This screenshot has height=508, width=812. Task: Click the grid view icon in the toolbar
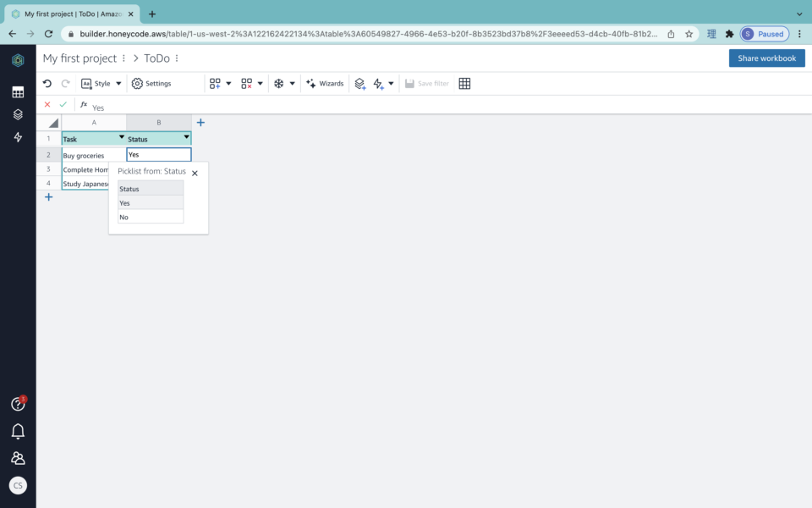click(x=464, y=83)
